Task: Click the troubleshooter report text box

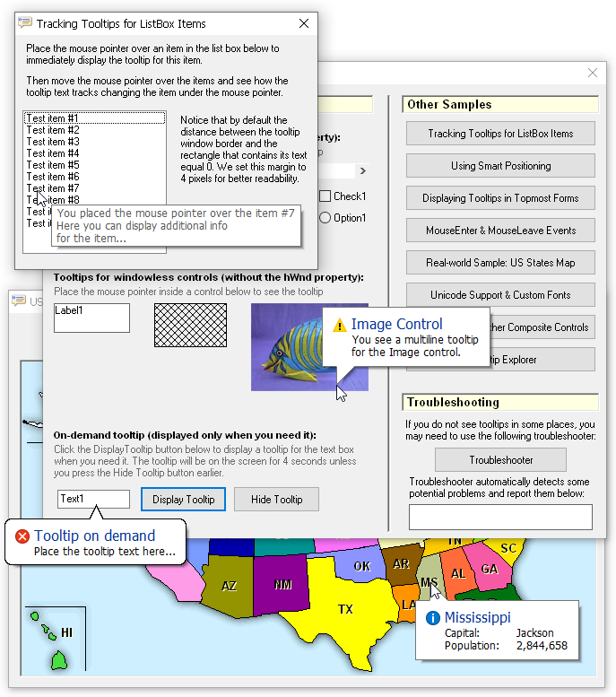Action: (500, 517)
